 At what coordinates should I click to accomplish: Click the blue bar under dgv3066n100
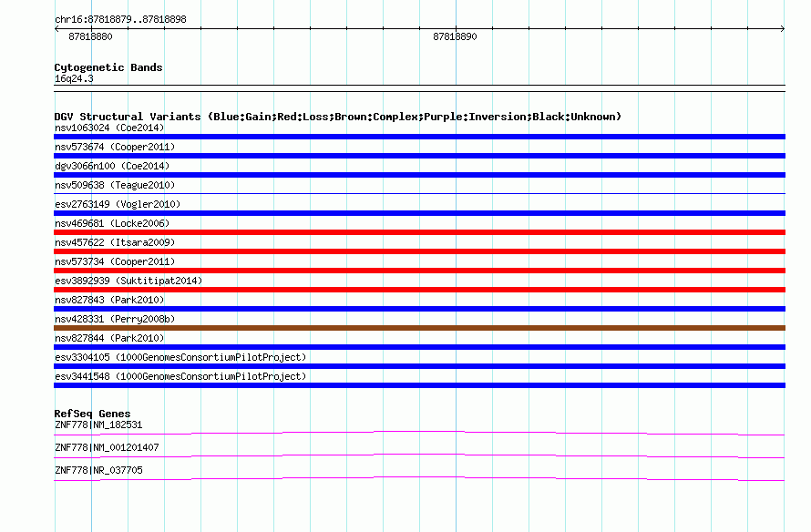pos(419,175)
